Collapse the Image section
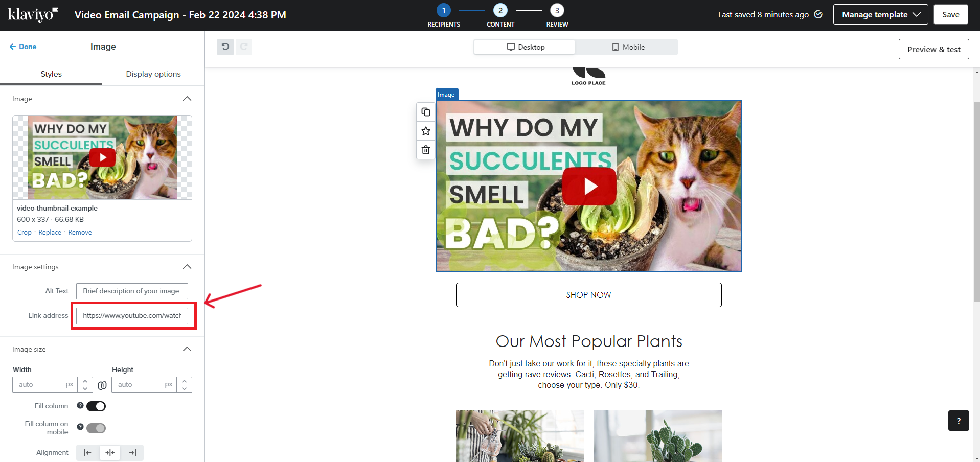The image size is (980, 462). coord(187,99)
